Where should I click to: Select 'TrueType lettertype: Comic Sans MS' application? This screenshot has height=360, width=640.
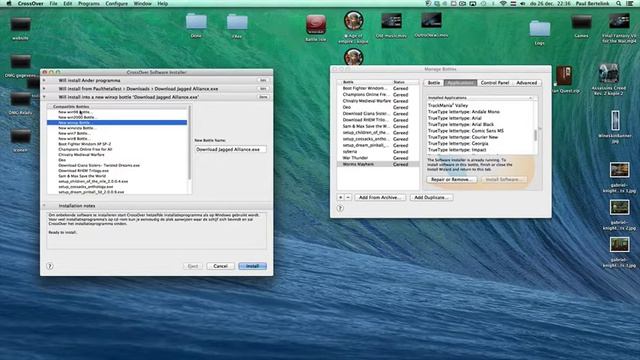480,131
